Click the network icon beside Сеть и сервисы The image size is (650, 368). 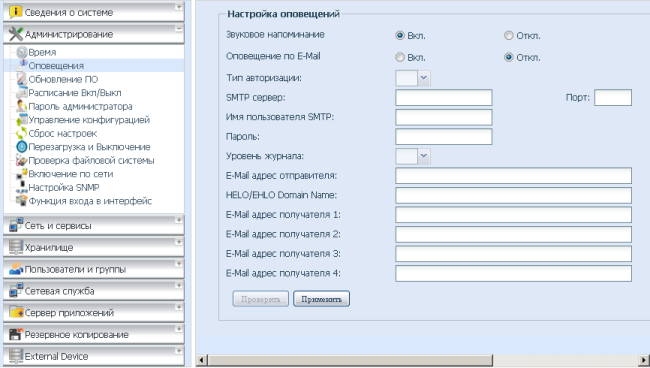click(16, 225)
